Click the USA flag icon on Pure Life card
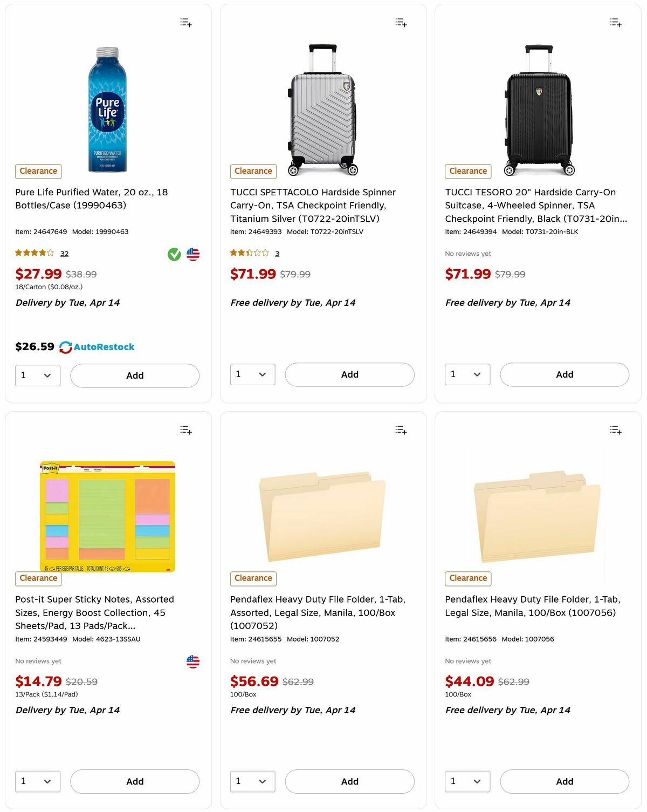This screenshot has width=647, height=812. click(192, 254)
